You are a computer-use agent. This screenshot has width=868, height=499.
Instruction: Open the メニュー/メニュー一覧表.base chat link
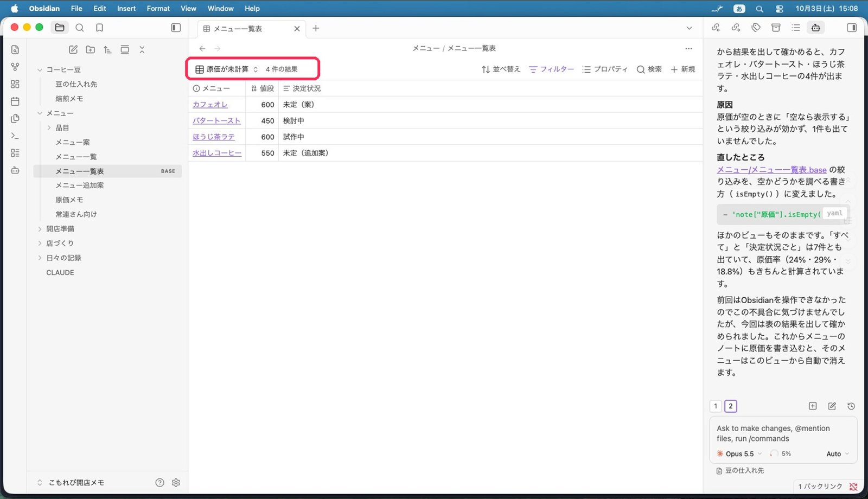click(x=771, y=170)
